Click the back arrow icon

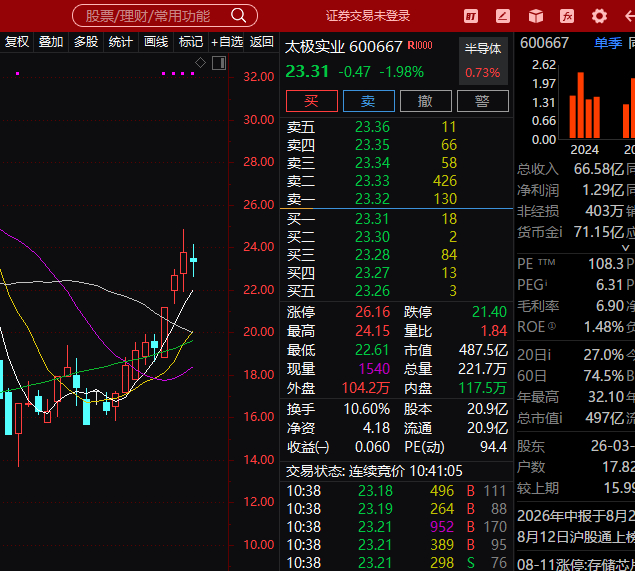[x=630, y=16]
